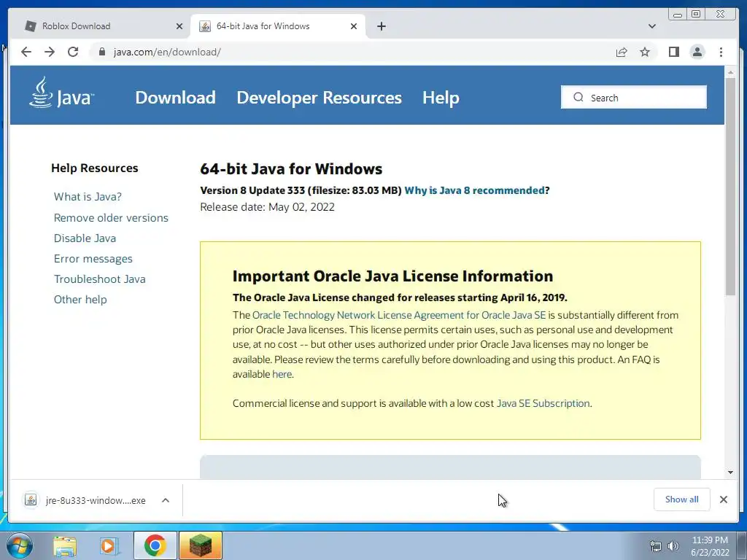Click 'Show all' downloads button
Screen dimensions: 747x560
pyautogui.click(x=682, y=499)
